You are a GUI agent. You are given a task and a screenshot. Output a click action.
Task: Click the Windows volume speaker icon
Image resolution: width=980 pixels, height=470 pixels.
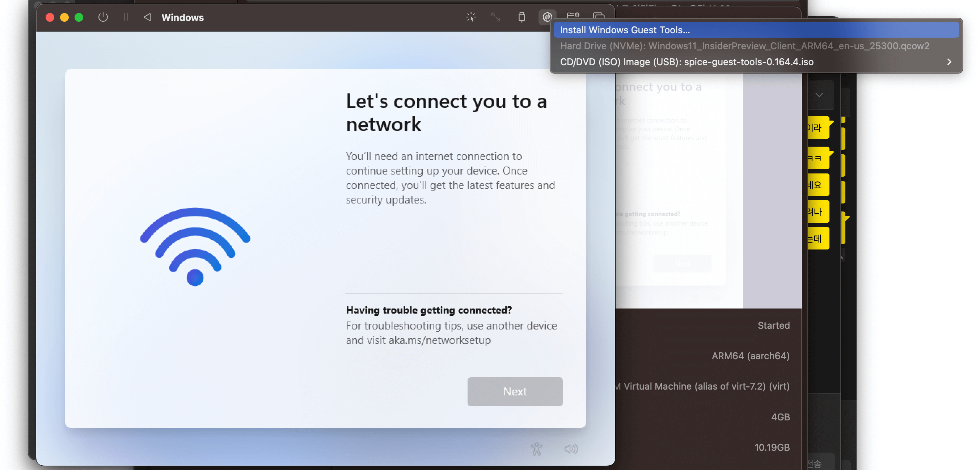571,449
